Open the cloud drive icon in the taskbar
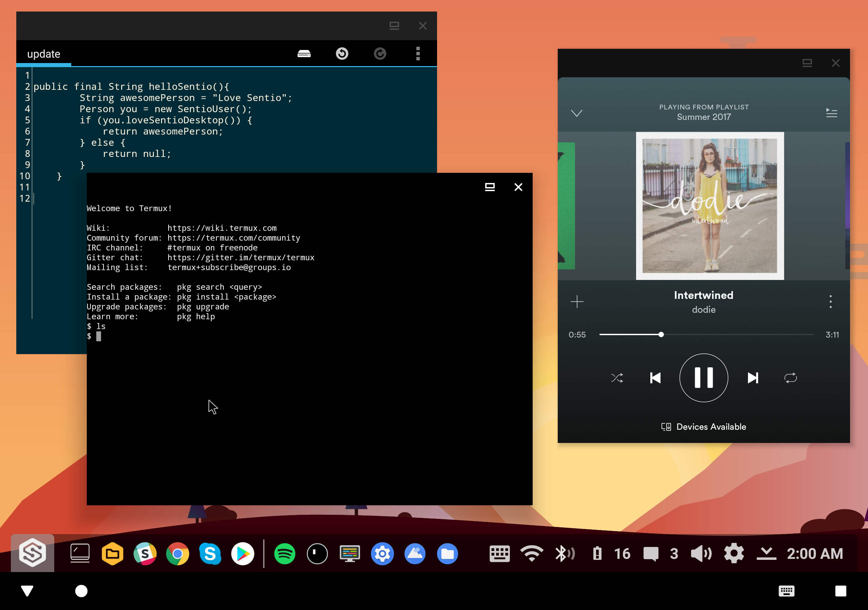Image resolution: width=868 pixels, height=610 pixels. [x=415, y=554]
